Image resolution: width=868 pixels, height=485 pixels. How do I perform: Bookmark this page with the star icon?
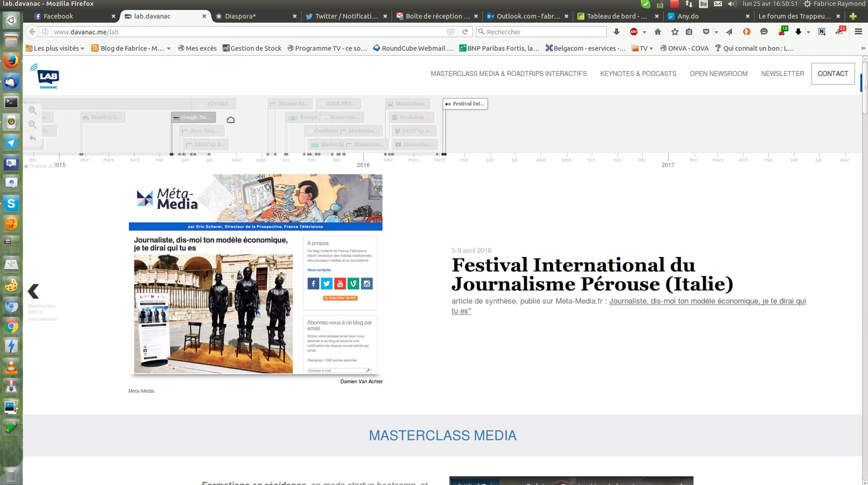click(675, 32)
